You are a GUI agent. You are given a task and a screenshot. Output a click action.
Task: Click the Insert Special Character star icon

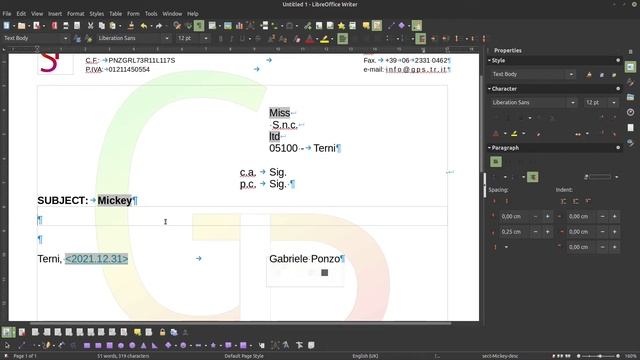(x=341, y=26)
